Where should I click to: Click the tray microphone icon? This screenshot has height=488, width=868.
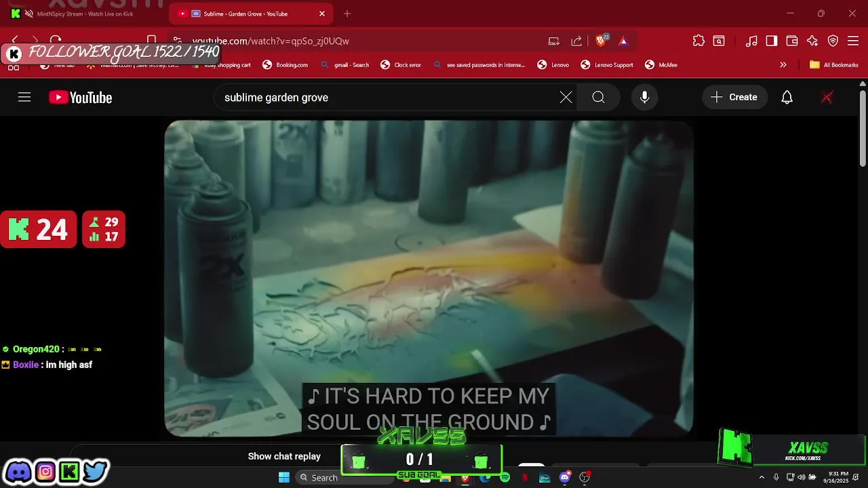tap(776, 478)
